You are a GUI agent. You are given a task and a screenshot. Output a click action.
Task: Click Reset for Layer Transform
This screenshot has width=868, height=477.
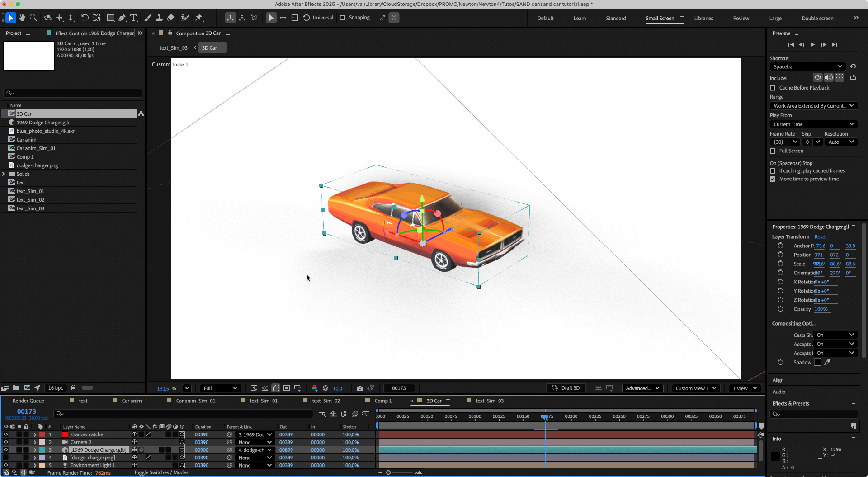[820, 236]
